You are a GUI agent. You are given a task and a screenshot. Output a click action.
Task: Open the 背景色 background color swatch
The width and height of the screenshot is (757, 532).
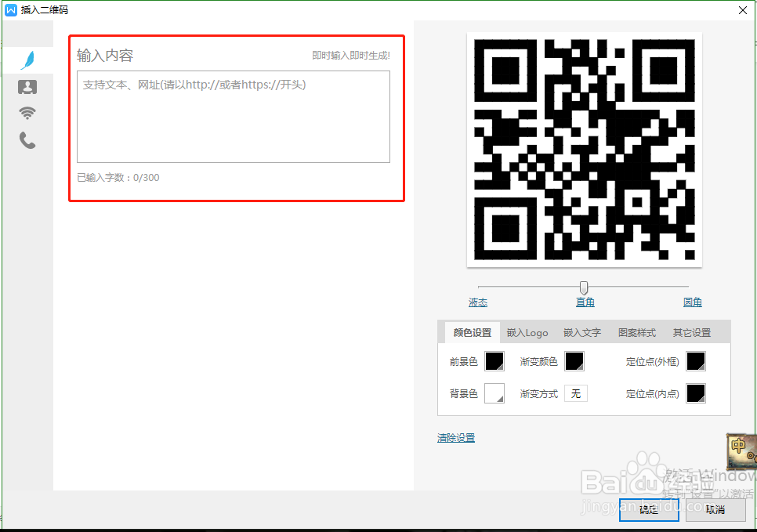tap(494, 393)
